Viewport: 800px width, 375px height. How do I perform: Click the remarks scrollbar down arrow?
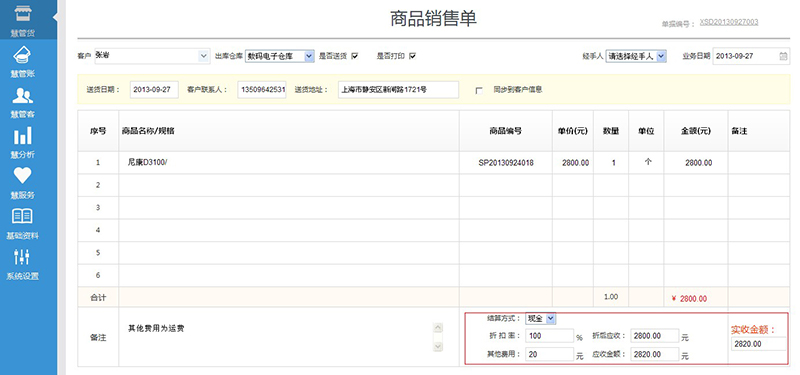pyautogui.click(x=438, y=346)
